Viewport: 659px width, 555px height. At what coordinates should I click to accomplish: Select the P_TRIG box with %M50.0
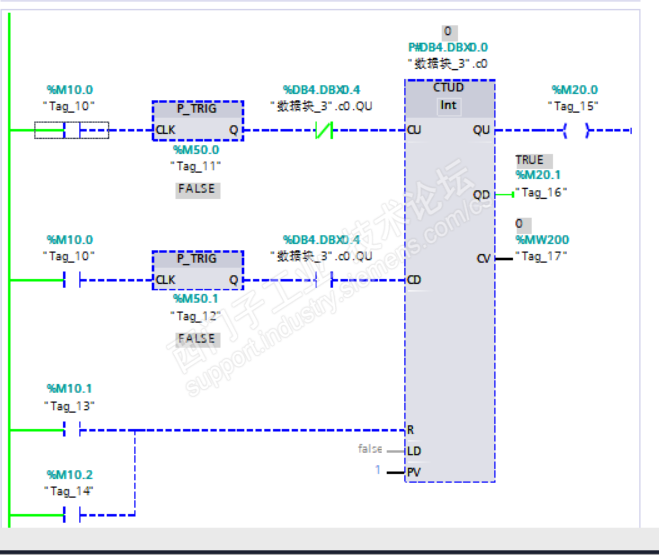click(x=198, y=121)
